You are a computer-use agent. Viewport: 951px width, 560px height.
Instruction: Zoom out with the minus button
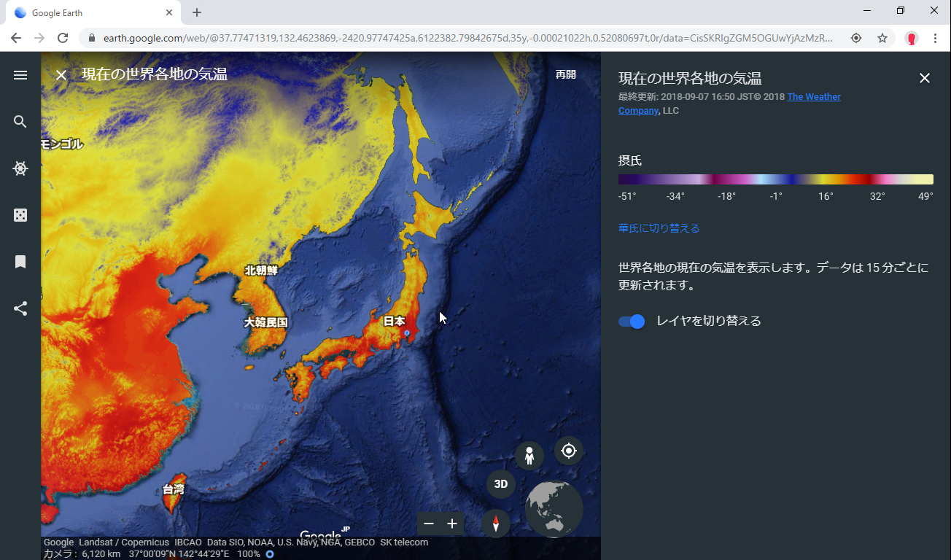click(429, 524)
